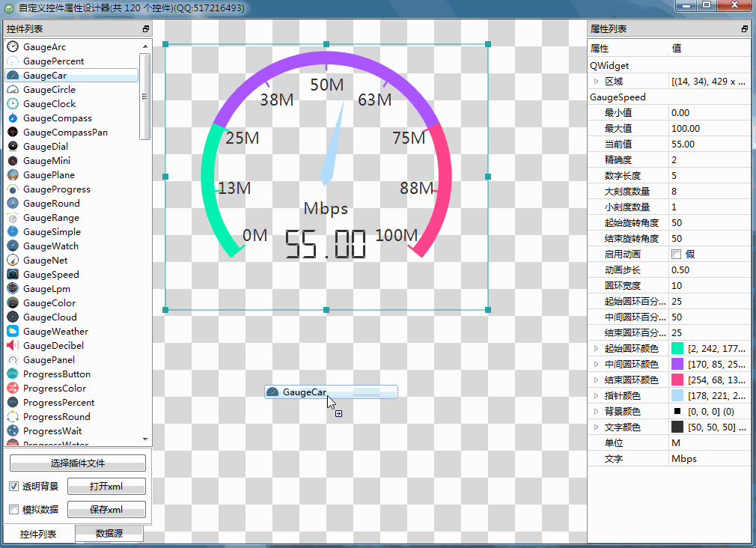The height and width of the screenshot is (548, 756).
Task: Expand the 起始圆环颜色 property
Action: click(597, 348)
